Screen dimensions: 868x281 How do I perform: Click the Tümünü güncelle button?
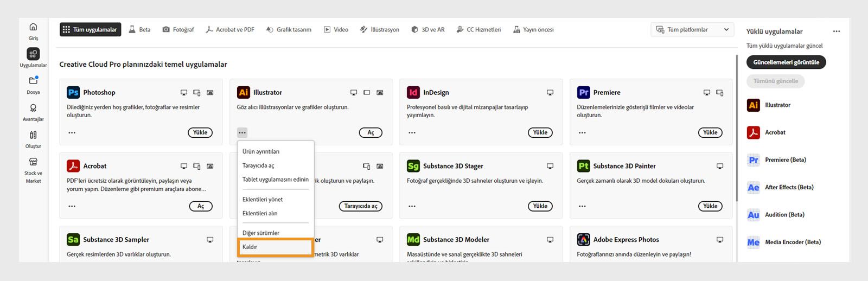click(x=775, y=81)
